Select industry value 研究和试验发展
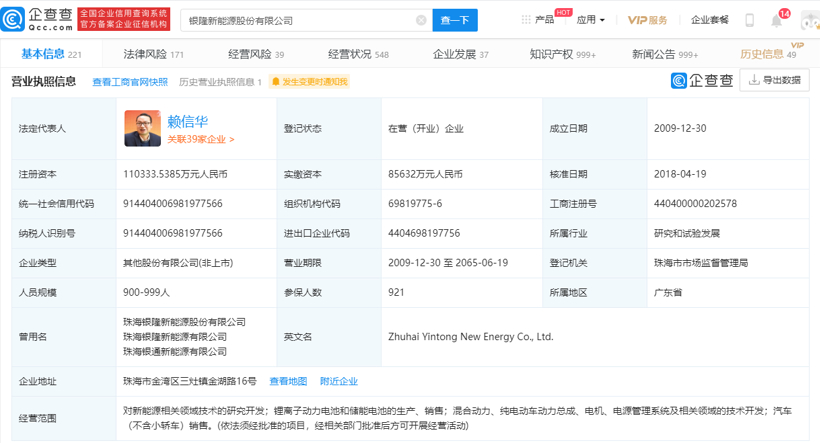820x443 pixels. coord(687,233)
